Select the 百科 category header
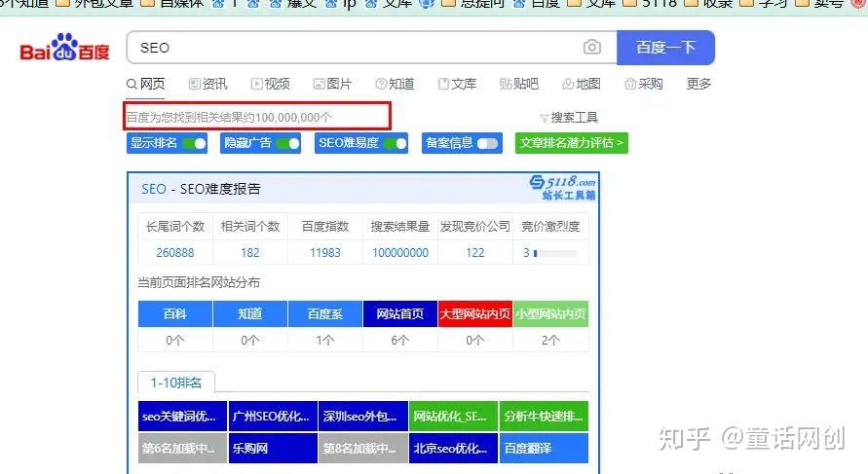The image size is (868, 474). [x=175, y=313]
